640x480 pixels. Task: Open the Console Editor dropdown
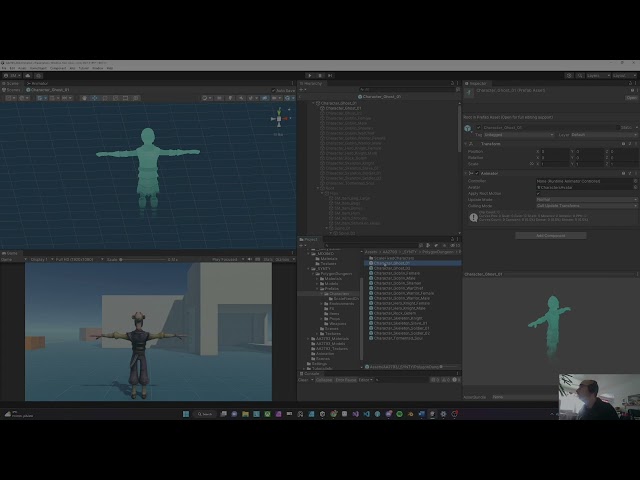pos(365,380)
